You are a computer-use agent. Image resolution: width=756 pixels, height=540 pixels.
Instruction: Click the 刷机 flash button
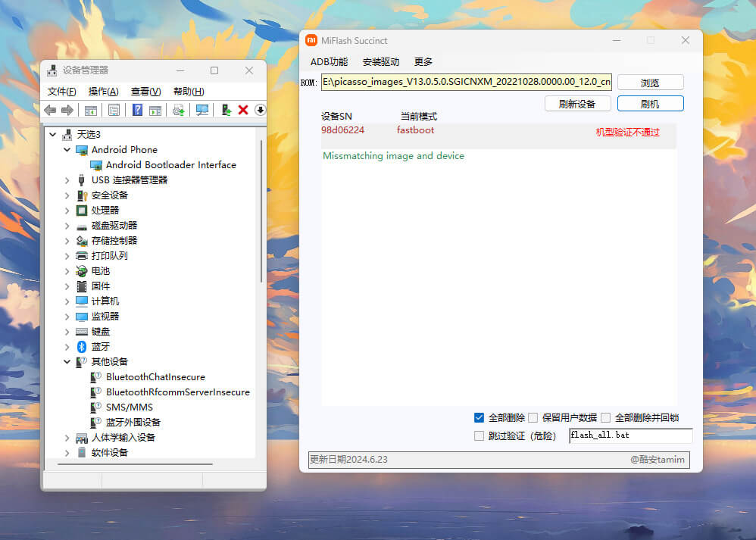coord(650,104)
